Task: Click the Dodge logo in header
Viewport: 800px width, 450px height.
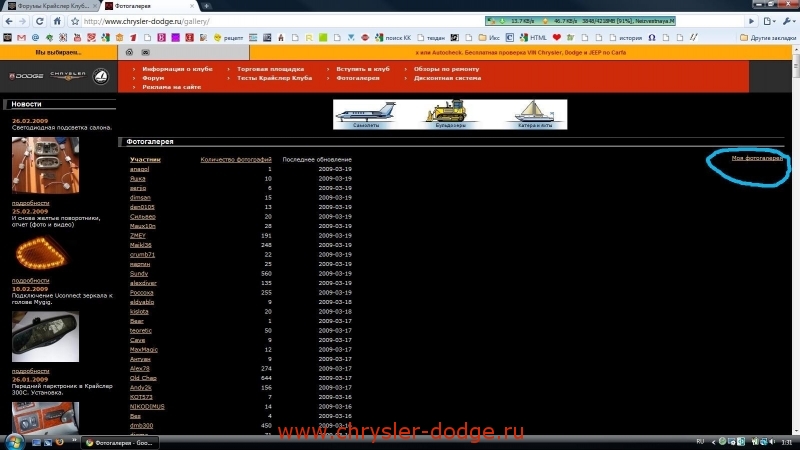Action: click(x=27, y=76)
